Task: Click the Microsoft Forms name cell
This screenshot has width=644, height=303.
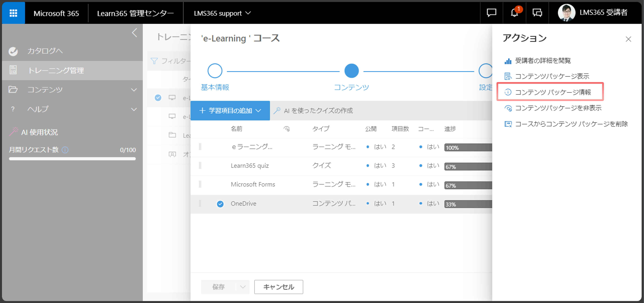Action: 253,184
